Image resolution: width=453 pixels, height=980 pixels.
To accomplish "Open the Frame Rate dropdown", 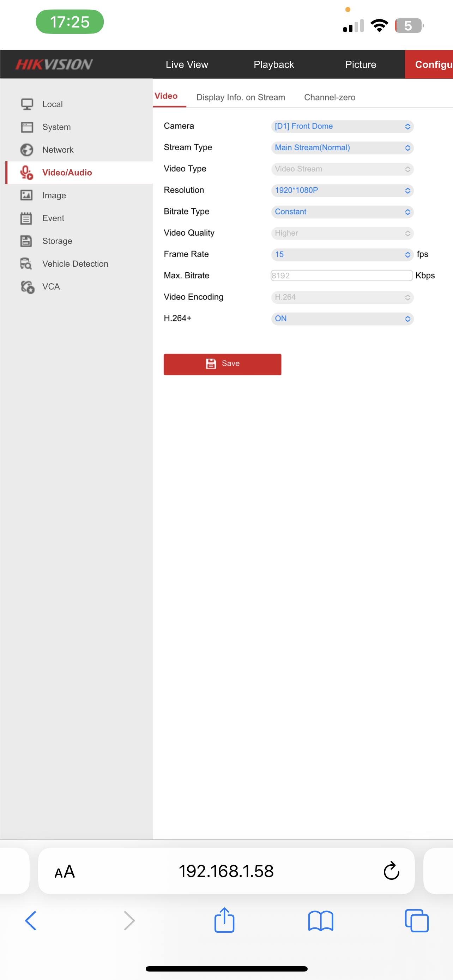I will coord(342,254).
